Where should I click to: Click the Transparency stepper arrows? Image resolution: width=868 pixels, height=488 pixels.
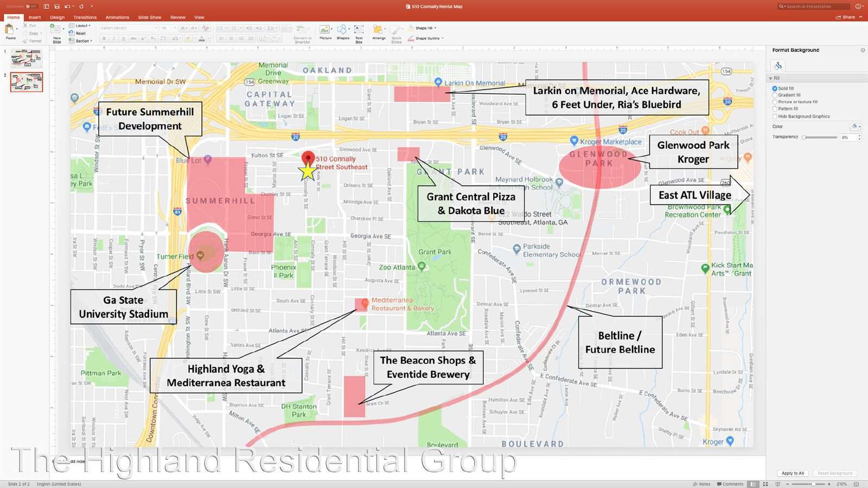[x=859, y=137]
